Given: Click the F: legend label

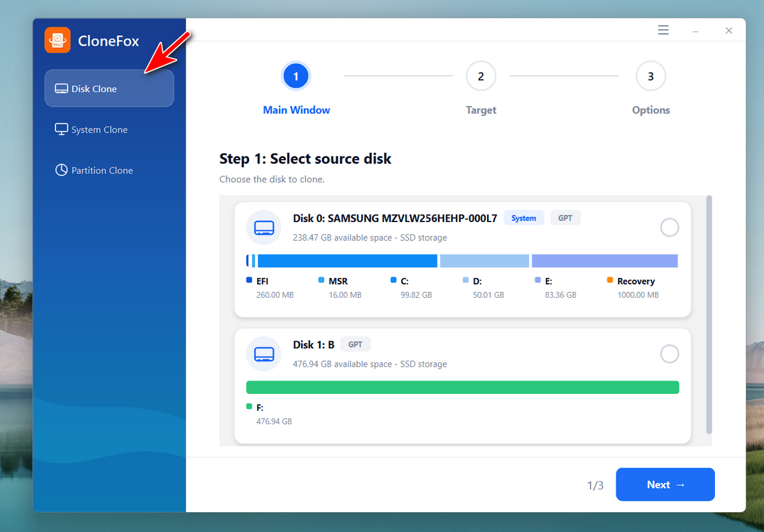Looking at the screenshot, I should click(x=260, y=407).
